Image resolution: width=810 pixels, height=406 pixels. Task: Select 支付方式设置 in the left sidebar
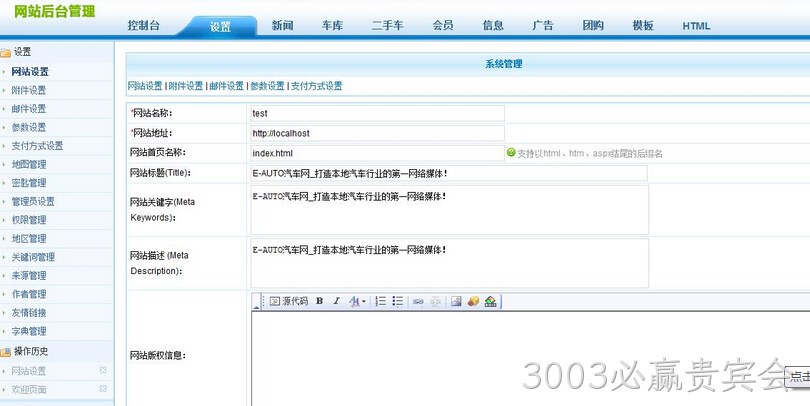click(x=37, y=146)
